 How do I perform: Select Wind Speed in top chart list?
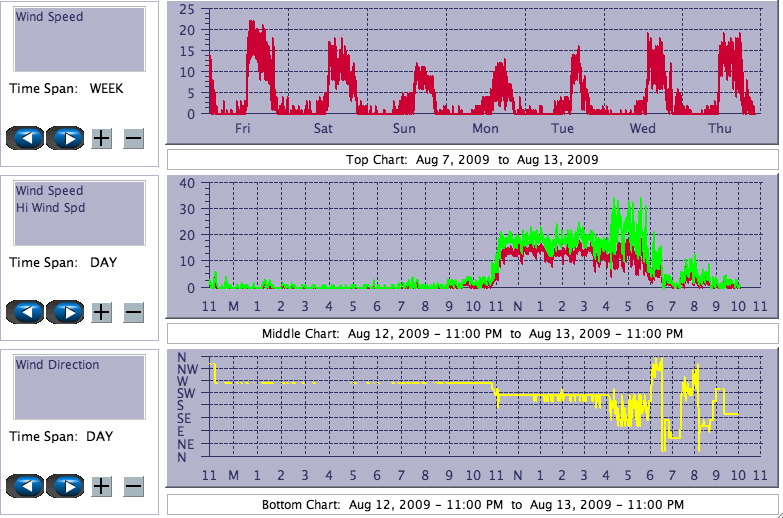point(50,17)
